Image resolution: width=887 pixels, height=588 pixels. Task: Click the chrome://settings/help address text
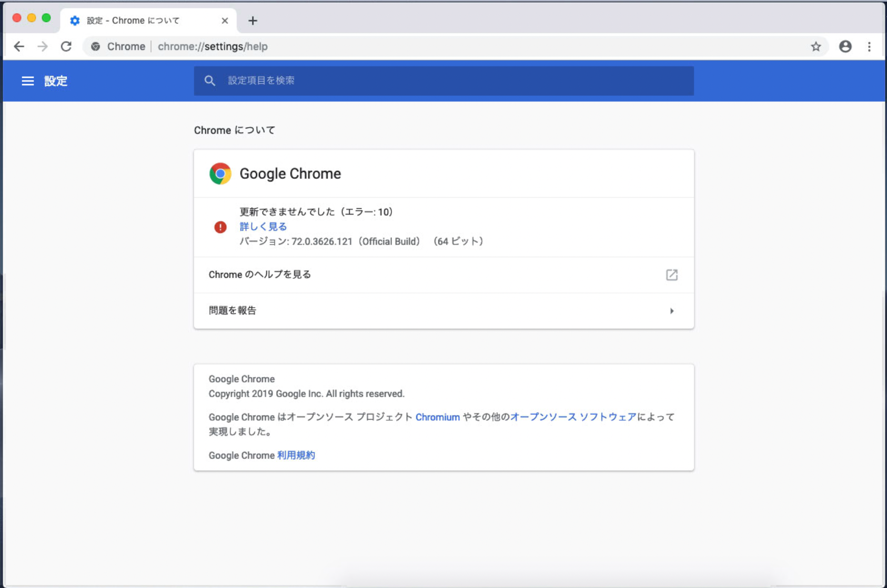pos(213,47)
